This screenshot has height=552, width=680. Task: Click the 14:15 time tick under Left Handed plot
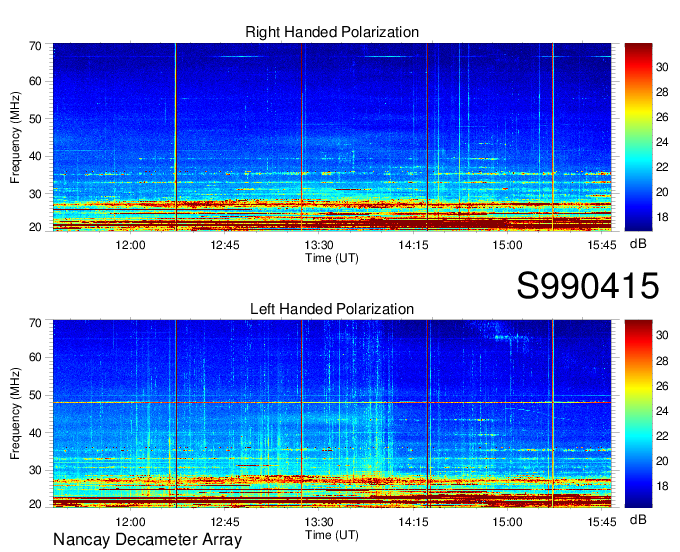pos(413,522)
